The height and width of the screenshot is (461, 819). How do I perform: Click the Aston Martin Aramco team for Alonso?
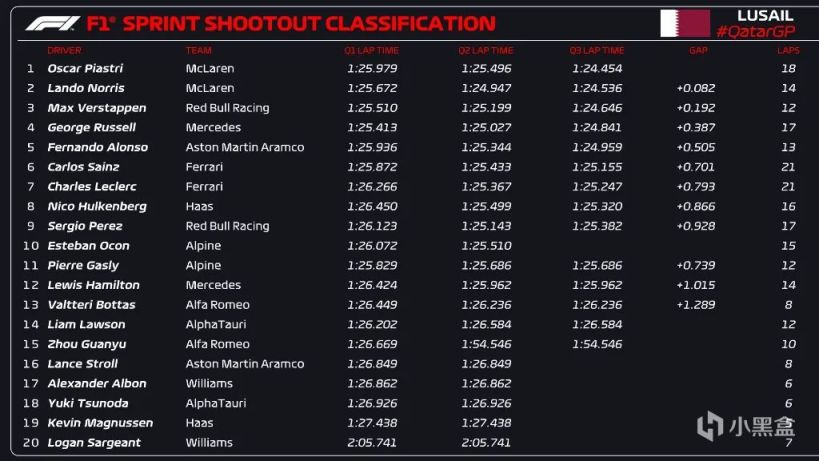[x=244, y=147]
